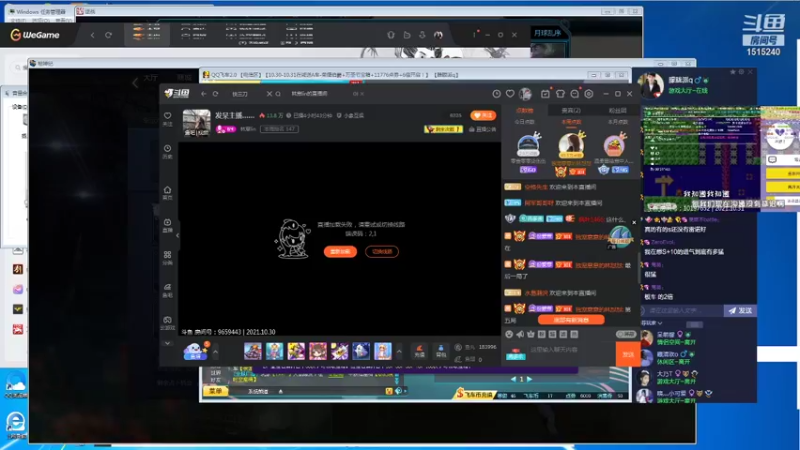
Task: Click the previous page arrow in the QQ Speed window
Action: pyautogui.click(x=513, y=379)
